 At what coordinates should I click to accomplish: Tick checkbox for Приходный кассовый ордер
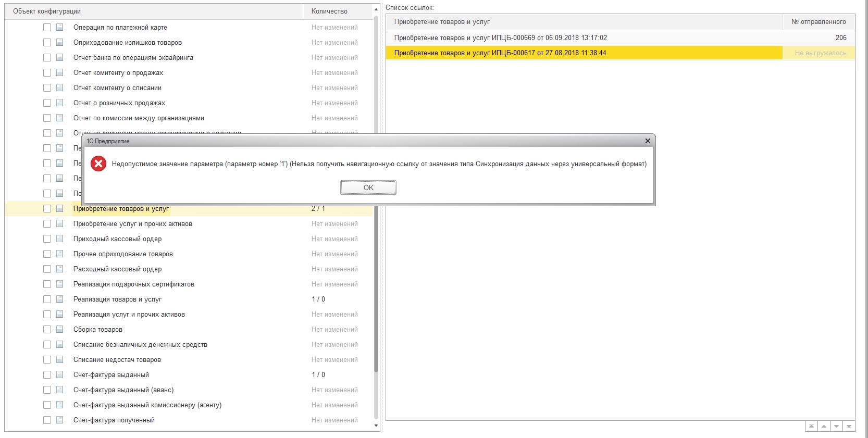[x=47, y=239]
